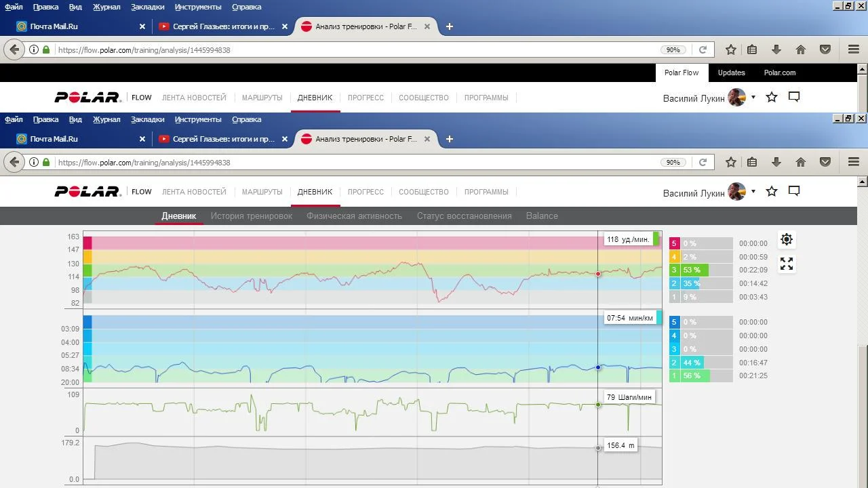The width and height of the screenshot is (868, 488).
Task: Open Polar notifications speech bubble in upper page header
Action: pyautogui.click(x=794, y=98)
